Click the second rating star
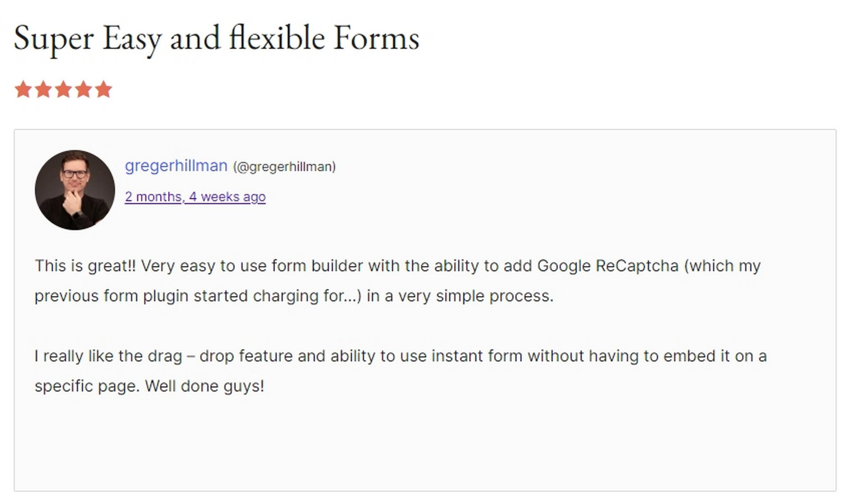This screenshot has width=853, height=504. click(x=43, y=89)
